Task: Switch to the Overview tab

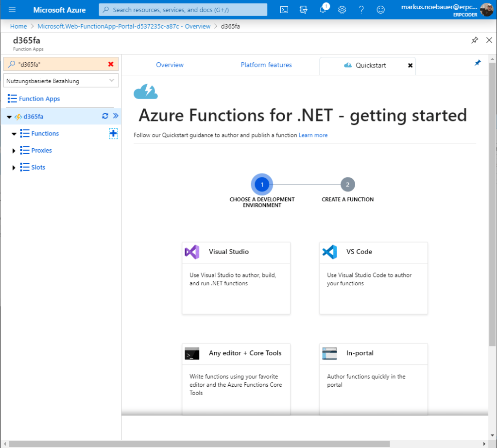Action: coord(170,65)
